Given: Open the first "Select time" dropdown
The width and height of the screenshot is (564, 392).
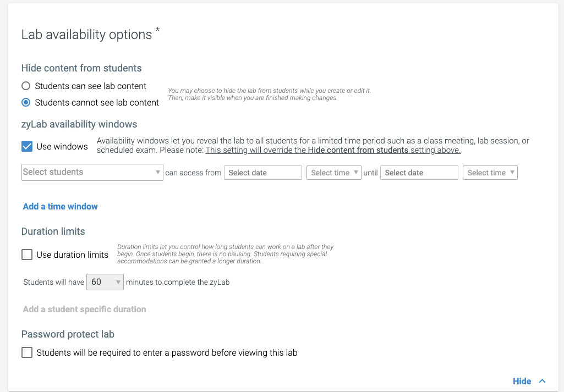Looking at the screenshot, I should pos(333,172).
